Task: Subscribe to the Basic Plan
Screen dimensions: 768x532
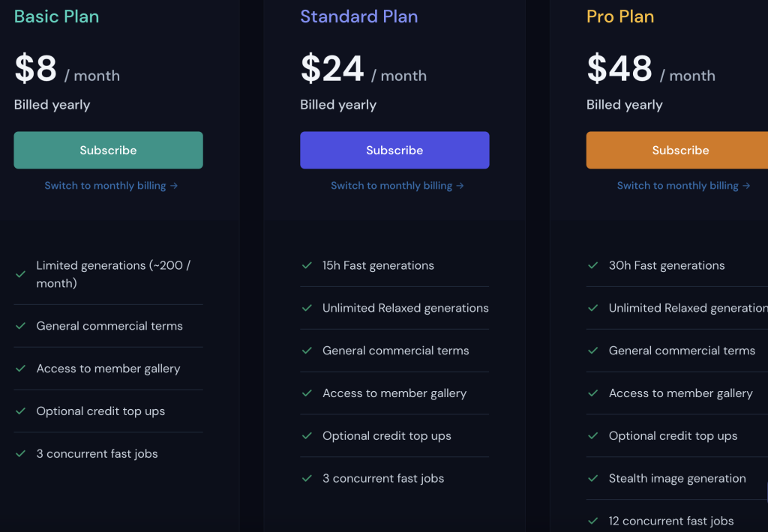Action: click(108, 151)
